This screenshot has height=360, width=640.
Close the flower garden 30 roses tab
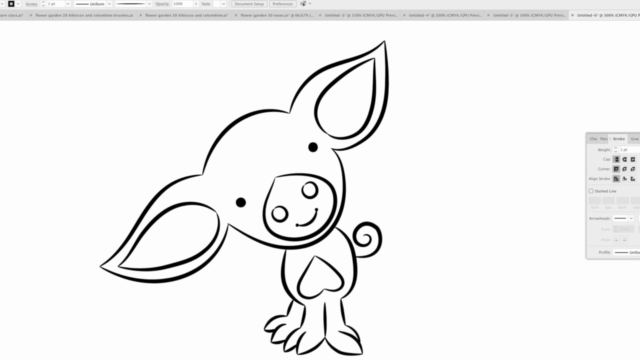pyautogui.click(x=236, y=15)
